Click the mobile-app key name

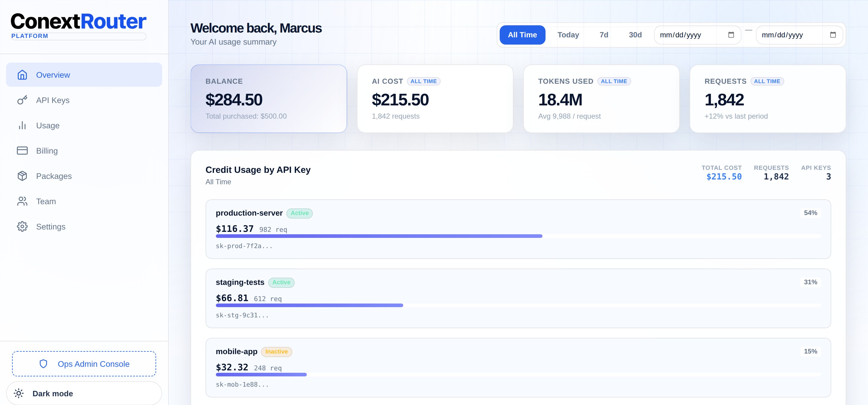(x=237, y=351)
